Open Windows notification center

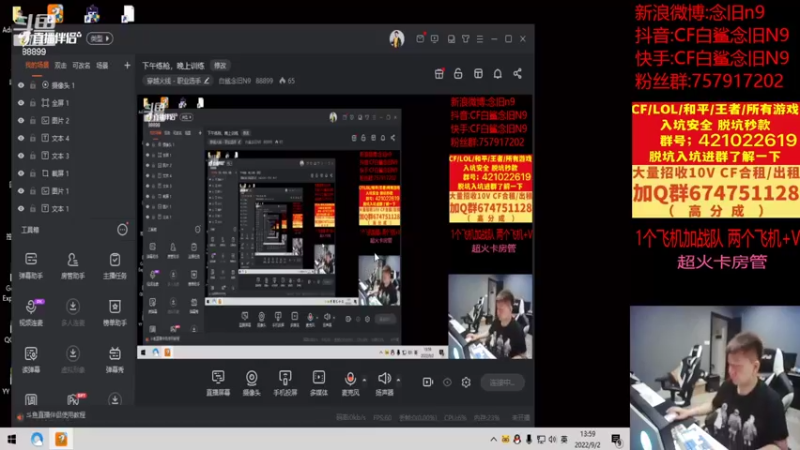click(617, 439)
